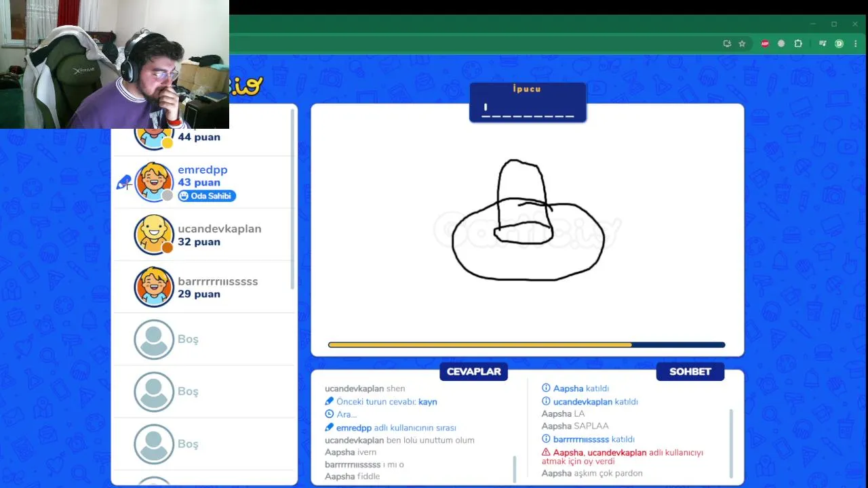Click the chat panel scrollbar

[x=731, y=443]
